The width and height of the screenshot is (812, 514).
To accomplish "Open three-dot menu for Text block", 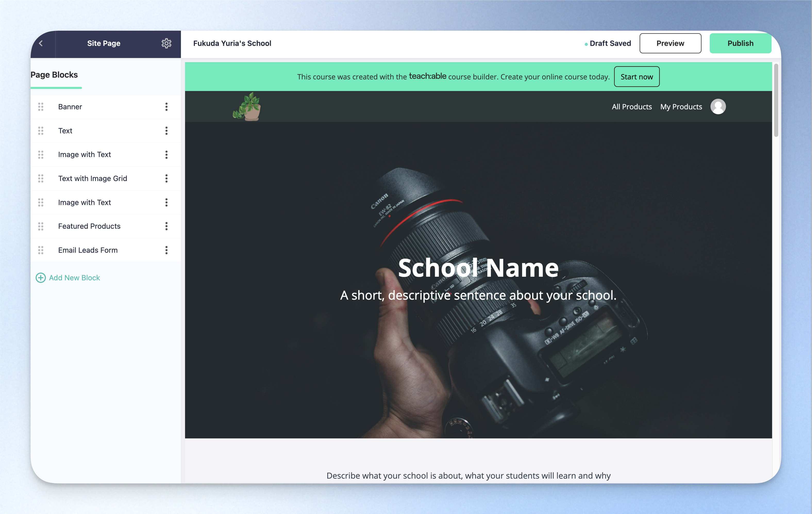I will pos(166,131).
